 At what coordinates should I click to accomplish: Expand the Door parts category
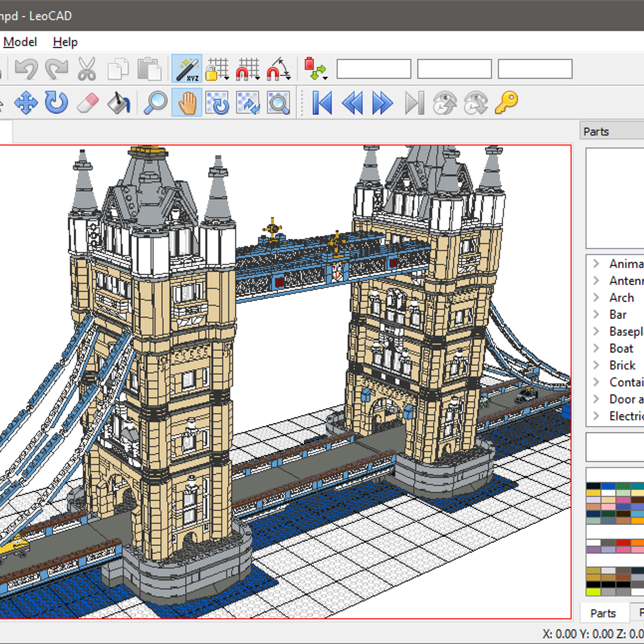click(x=597, y=399)
